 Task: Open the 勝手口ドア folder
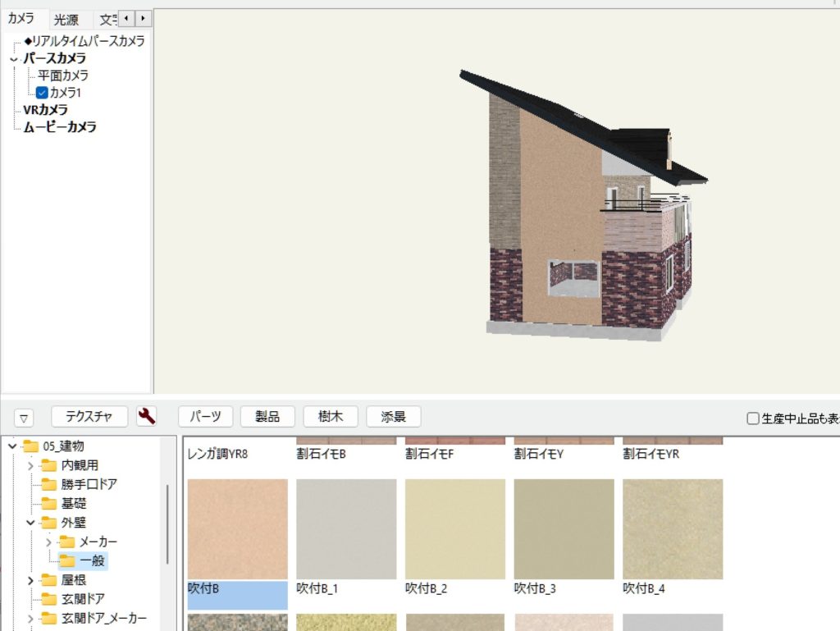click(89, 484)
